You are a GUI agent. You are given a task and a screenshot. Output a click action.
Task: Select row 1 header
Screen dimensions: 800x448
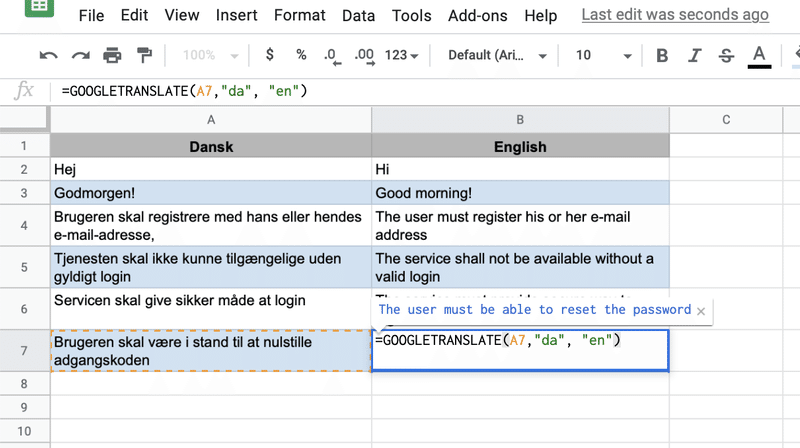24,146
